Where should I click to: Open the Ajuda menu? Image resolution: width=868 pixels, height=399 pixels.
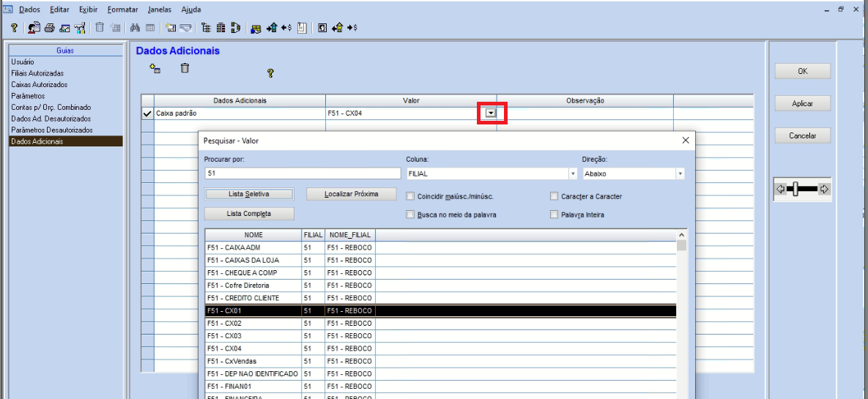(x=191, y=10)
